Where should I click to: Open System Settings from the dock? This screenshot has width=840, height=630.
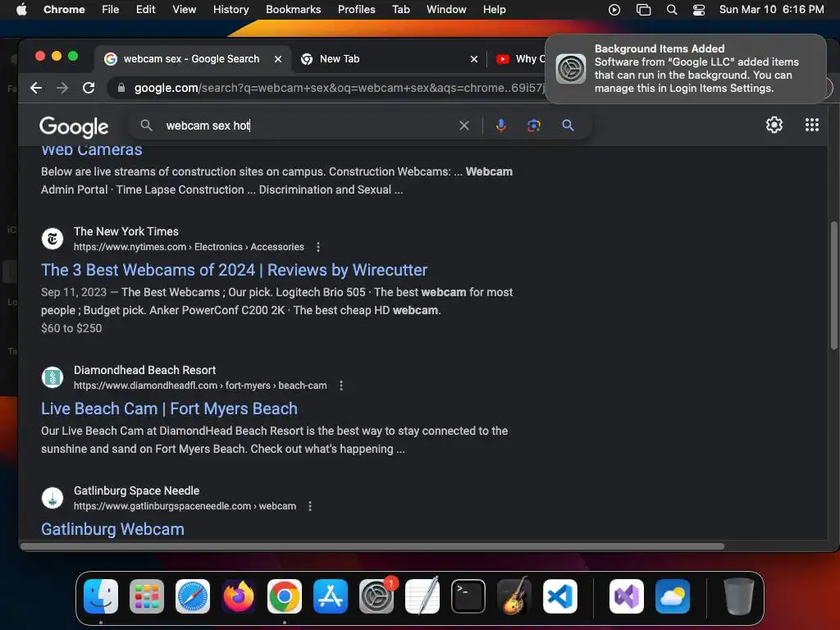click(x=376, y=596)
